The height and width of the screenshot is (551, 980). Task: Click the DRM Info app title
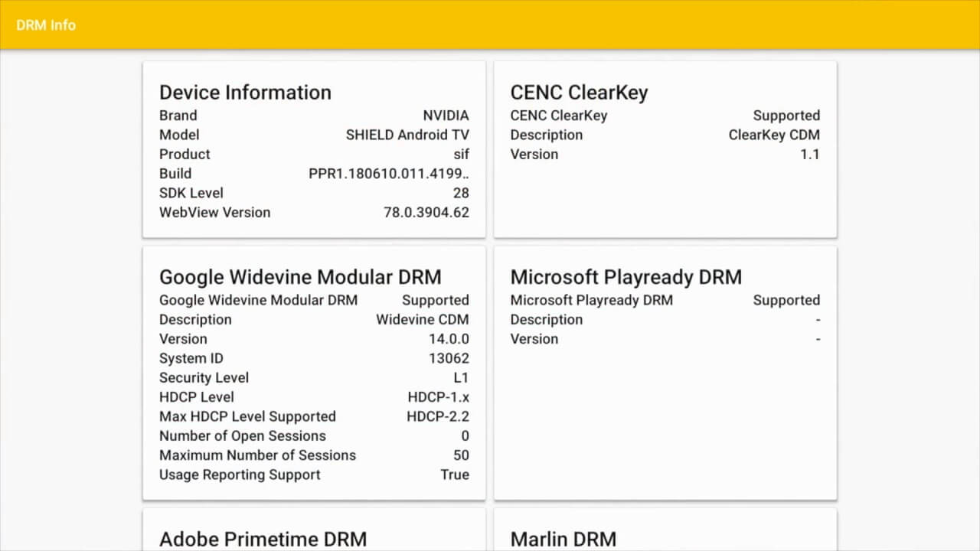(x=46, y=24)
